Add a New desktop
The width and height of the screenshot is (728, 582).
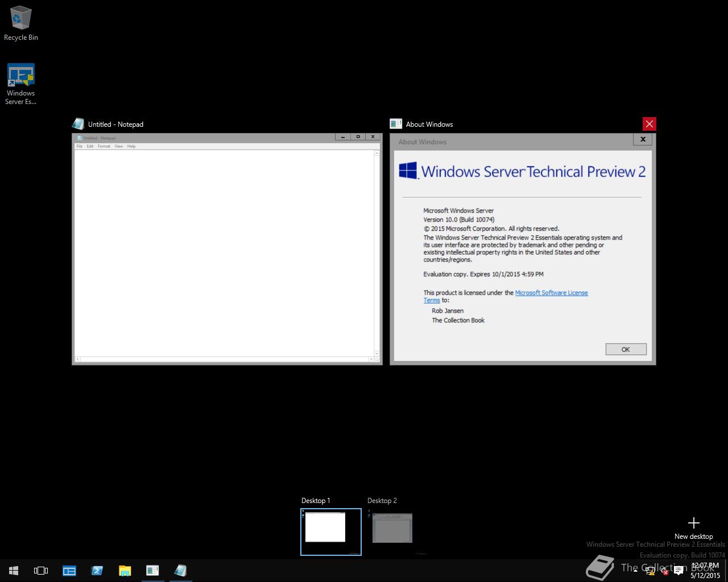pyautogui.click(x=693, y=528)
